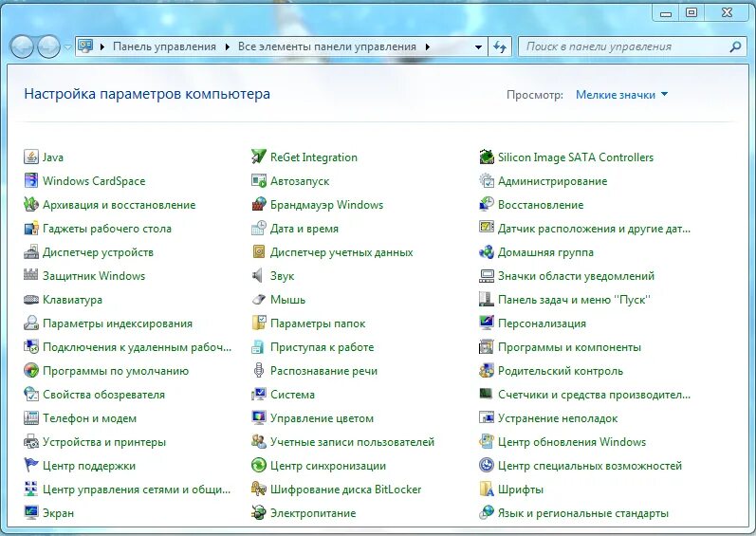Open Программы и компоненты link

point(569,347)
